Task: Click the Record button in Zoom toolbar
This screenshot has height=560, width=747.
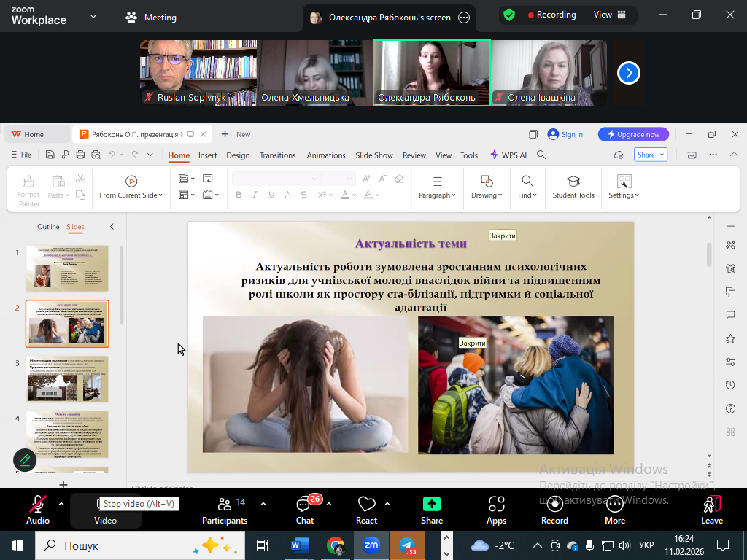Action: [x=554, y=505]
